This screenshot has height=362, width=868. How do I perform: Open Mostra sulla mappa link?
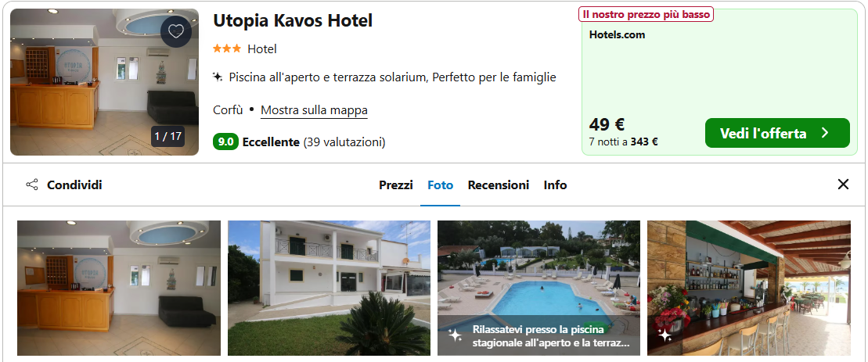tap(314, 110)
